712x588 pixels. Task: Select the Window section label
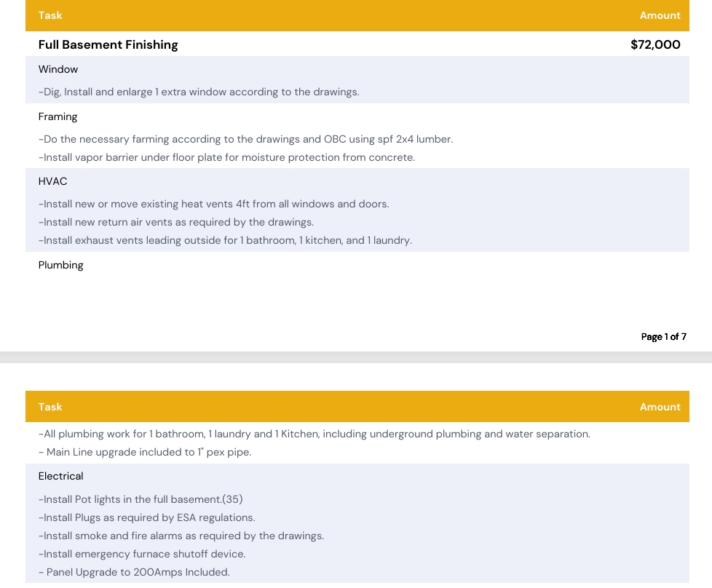(58, 69)
